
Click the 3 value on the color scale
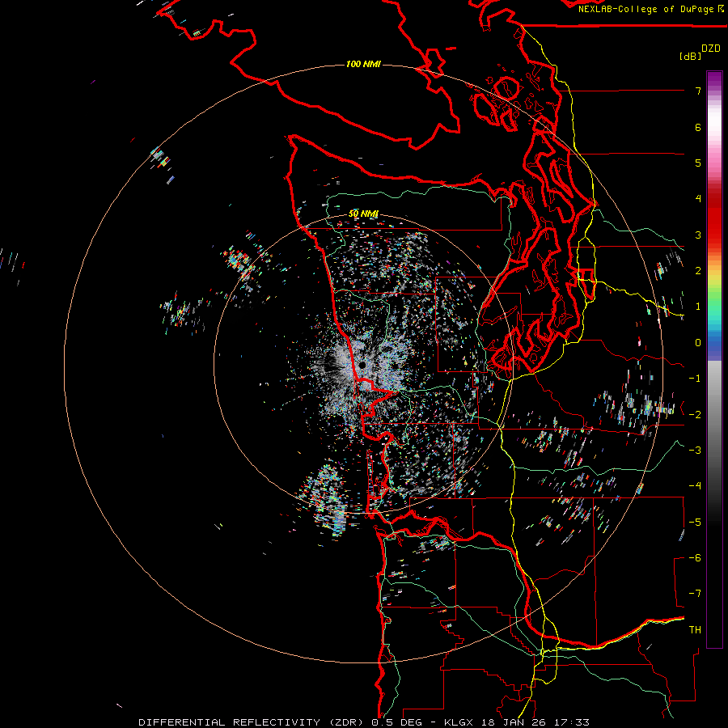698,235
